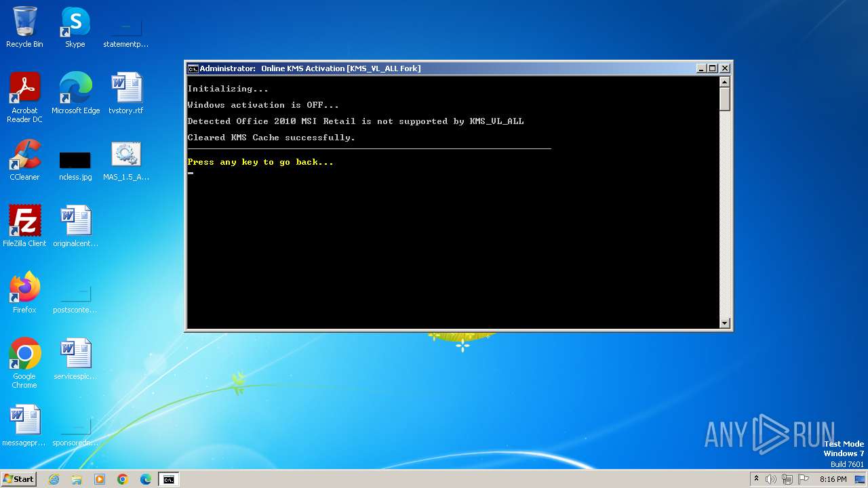
Task: Select the originalcent... Word document
Action: tap(75, 226)
